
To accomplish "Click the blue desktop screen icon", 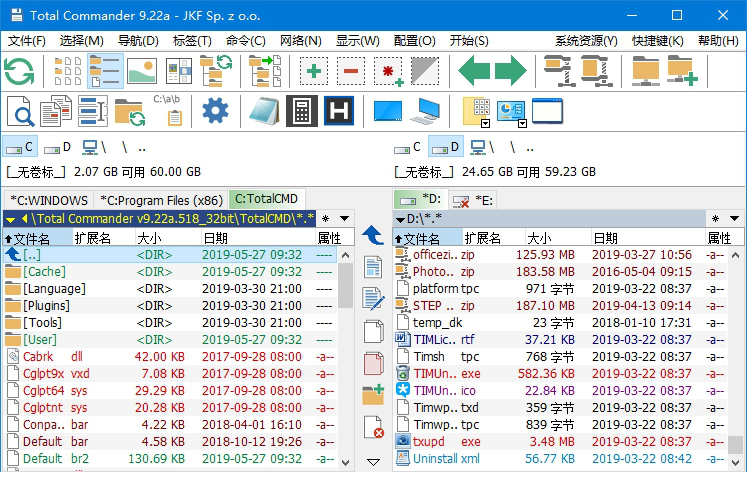I will coord(388,111).
